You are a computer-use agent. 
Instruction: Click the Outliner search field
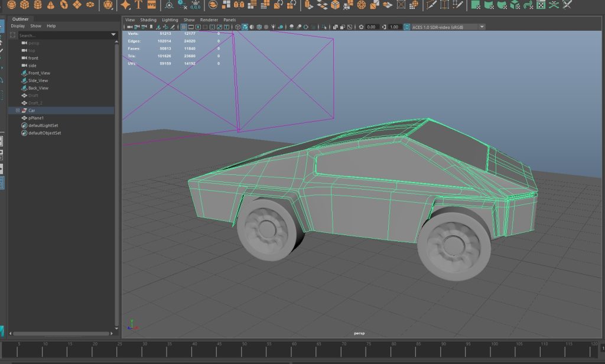click(x=64, y=35)
